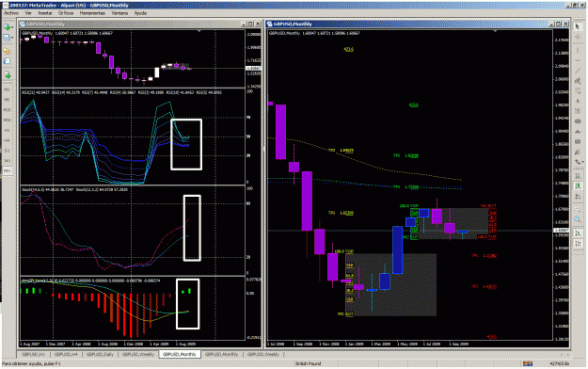Image resolution: width=588 pixels, height=369 pixels.
Task: Switch to W1 timeframe
Action: pyautogui.click(x=7, y=161)
